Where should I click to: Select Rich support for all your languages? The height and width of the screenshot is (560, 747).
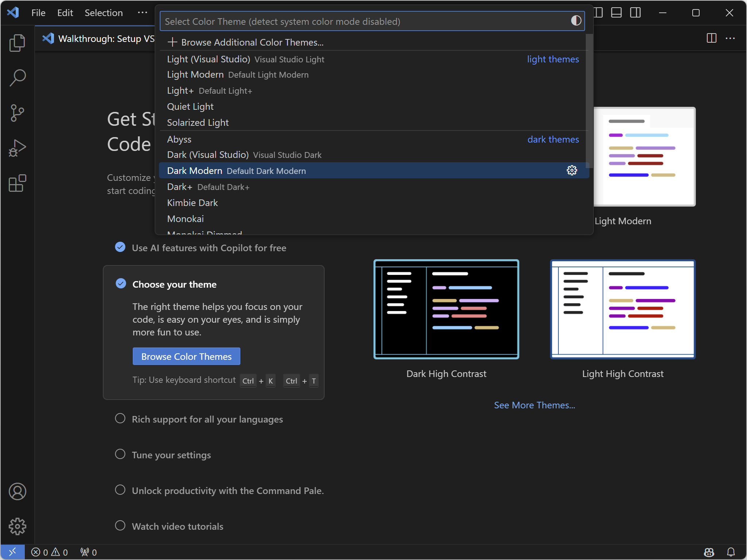[x=207, y=419]
